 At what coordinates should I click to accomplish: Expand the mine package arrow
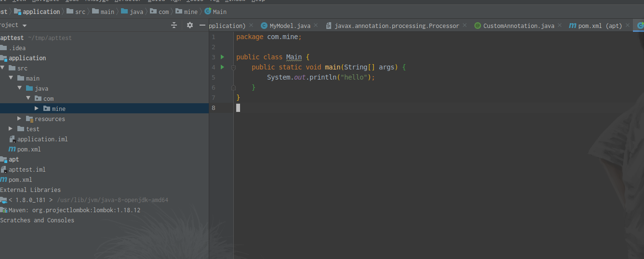pos(37,109)
